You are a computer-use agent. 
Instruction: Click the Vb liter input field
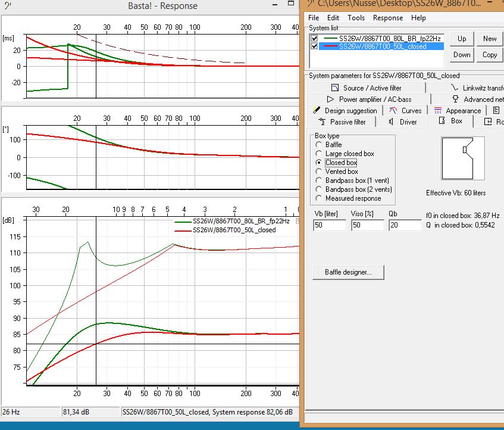click(x=329, y=225)
